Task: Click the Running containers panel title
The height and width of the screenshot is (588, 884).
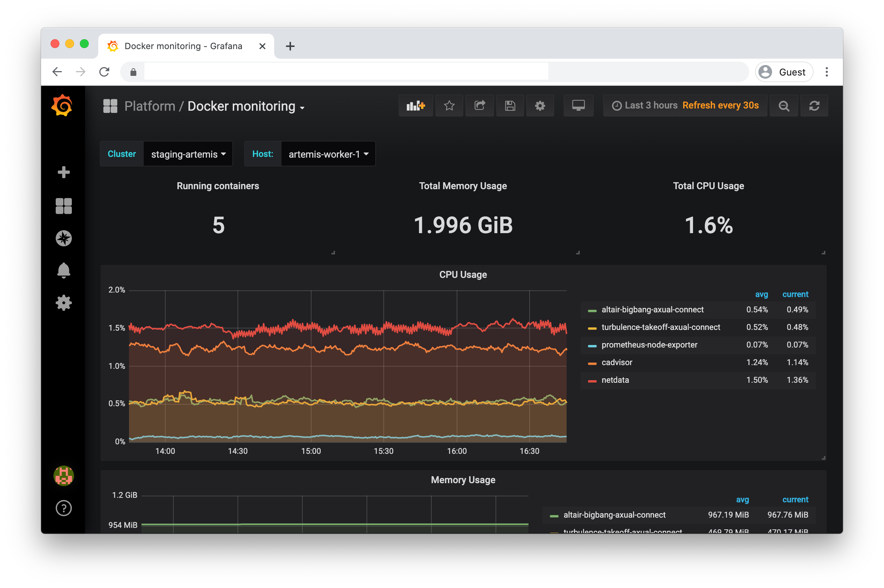Action: click(x=218, y=186)
